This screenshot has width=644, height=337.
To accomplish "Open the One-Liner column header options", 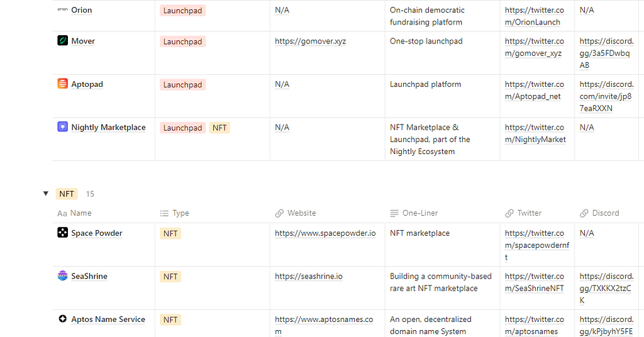I will [420, 213].
